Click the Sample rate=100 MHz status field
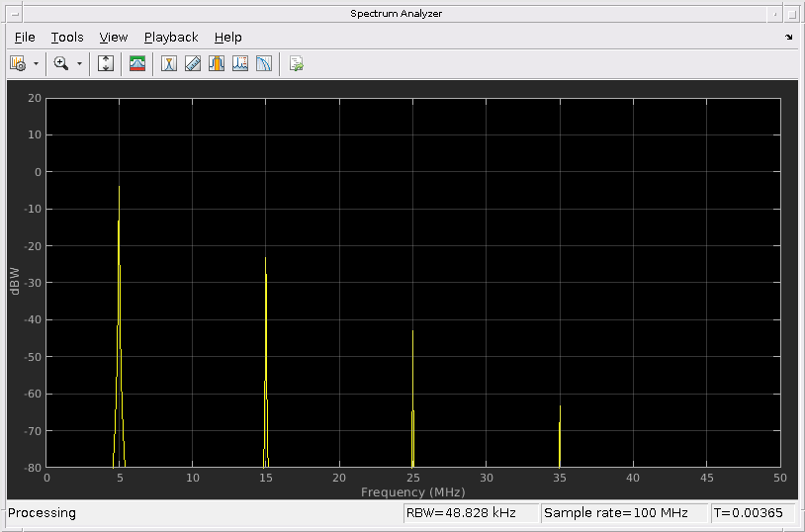Viewport: 805px width, 532px height. 623,513
